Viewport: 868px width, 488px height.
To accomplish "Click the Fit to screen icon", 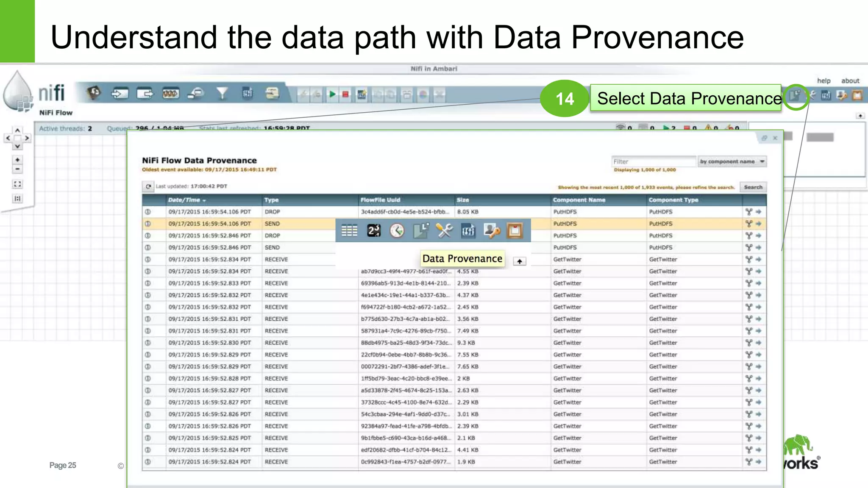I will (x=17, y=184).
